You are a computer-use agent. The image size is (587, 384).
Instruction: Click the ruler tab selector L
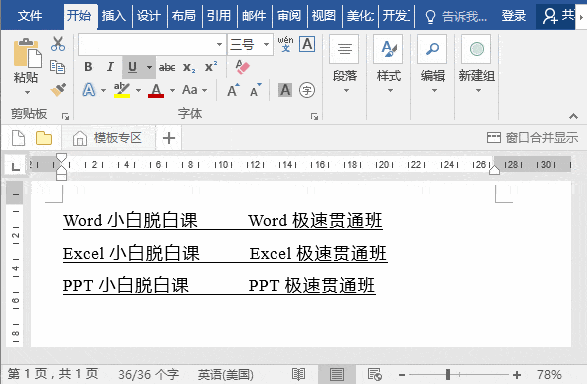tap(15, 165)
